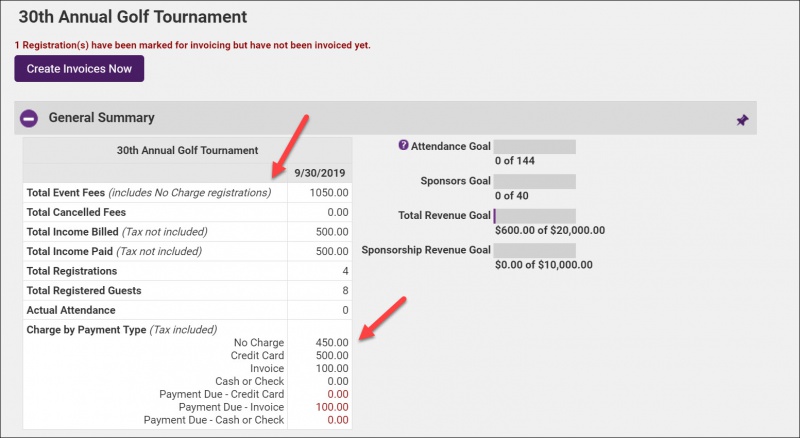Click the red registration invoicing warning message
This screenshot has width=800, height=438.
193,45
